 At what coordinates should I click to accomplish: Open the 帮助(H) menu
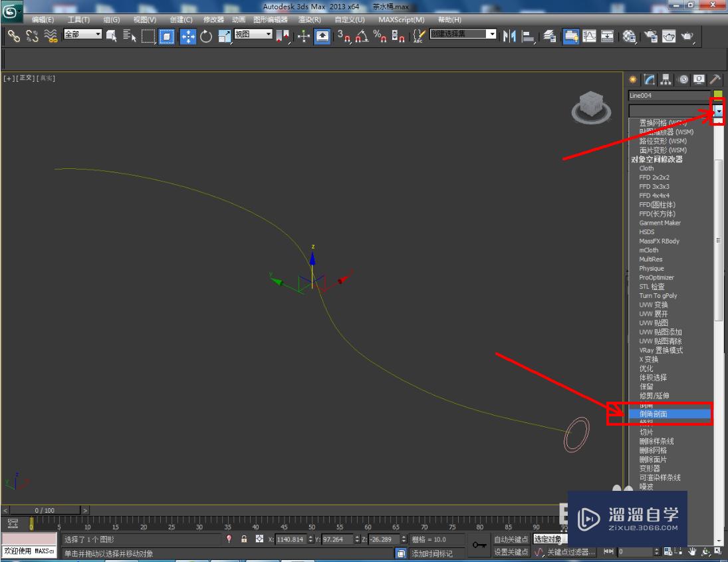449,19
